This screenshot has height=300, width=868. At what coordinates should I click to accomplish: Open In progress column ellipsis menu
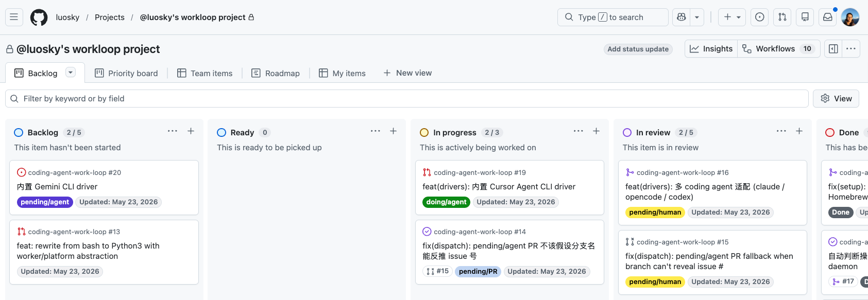coord(578,131)
